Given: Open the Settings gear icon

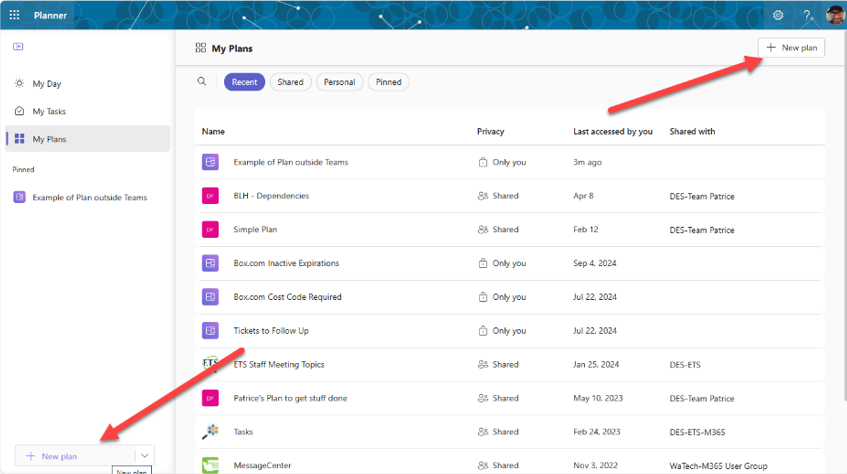Looking at the screenshot, I should pos(778,15).
